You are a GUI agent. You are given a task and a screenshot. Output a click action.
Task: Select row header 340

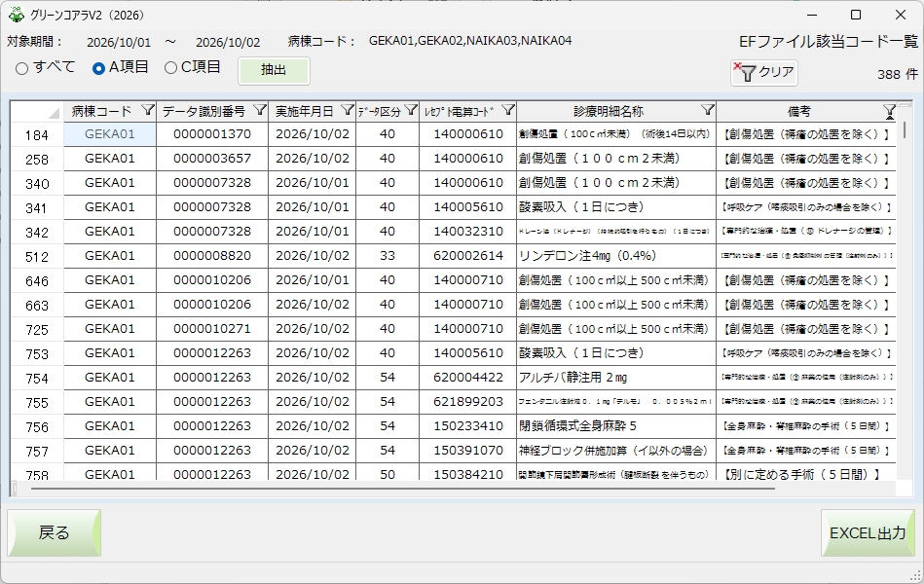click(x=37, y=184)
